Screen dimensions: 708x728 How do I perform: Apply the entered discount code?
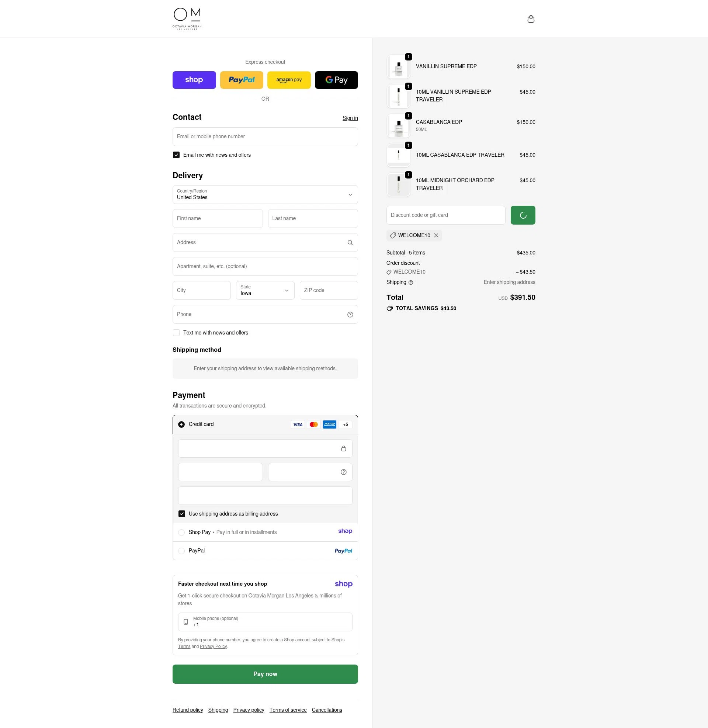[523, 215]
